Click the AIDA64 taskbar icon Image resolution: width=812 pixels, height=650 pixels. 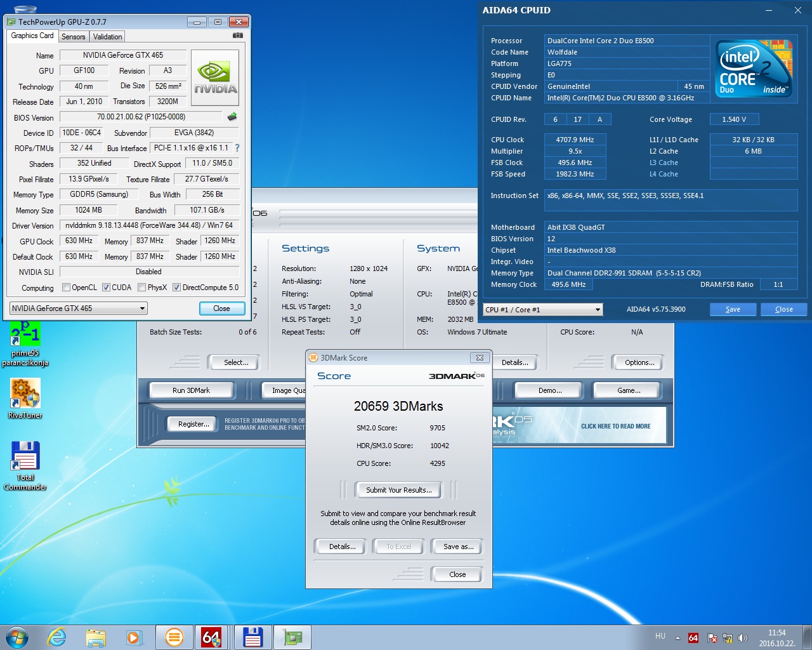[x=211, y=637]
